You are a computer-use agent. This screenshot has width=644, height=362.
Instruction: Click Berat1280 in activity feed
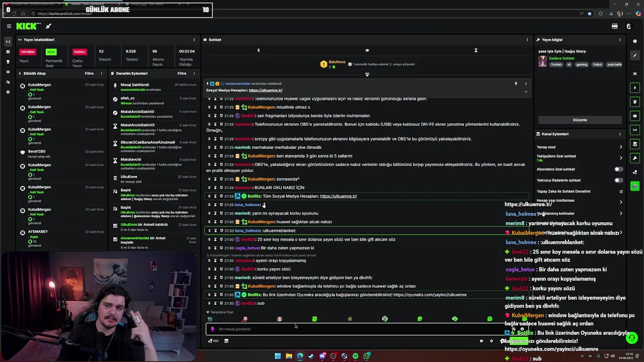click(37, 151)
